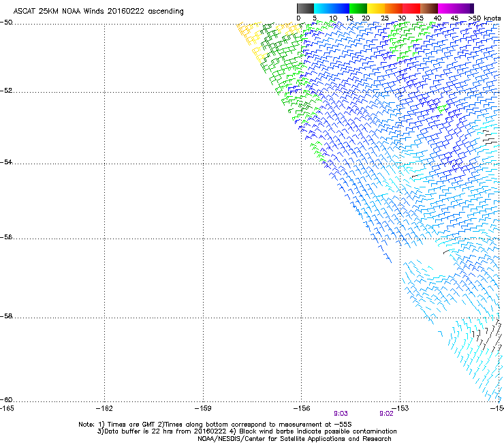Click the magenta 40-45 knots color bar segment

click(447, 8)
